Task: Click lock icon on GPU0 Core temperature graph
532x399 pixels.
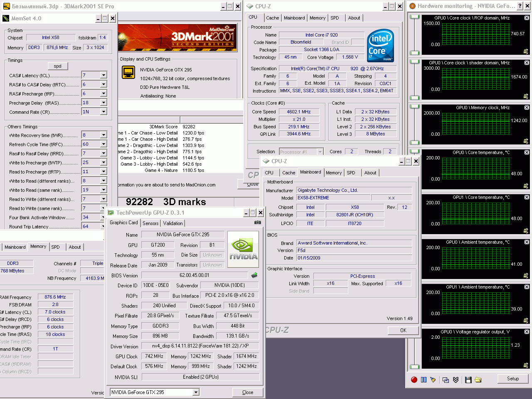Action: click(526, 186)
